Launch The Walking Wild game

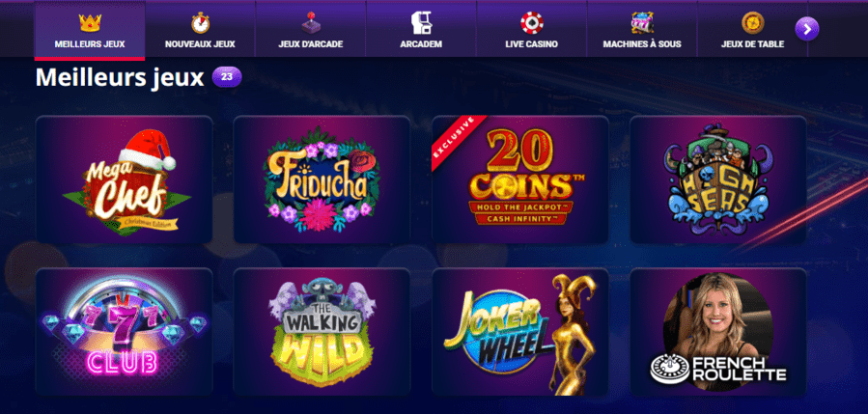click(322, 332)
